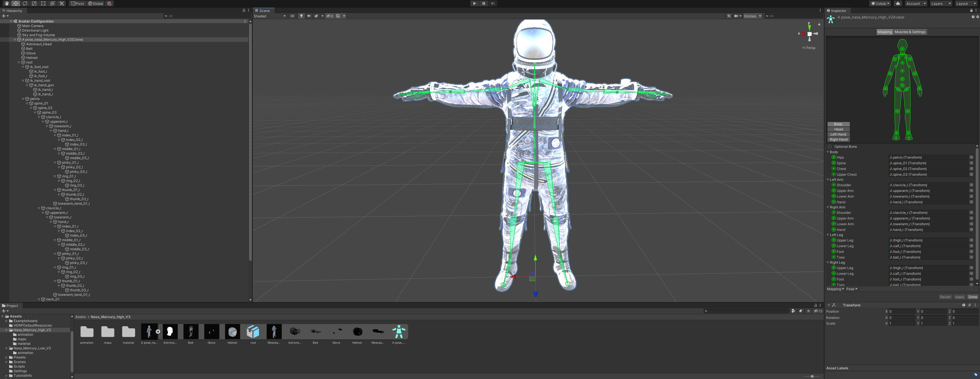Click the search by type icon in Project

[793, 311]
